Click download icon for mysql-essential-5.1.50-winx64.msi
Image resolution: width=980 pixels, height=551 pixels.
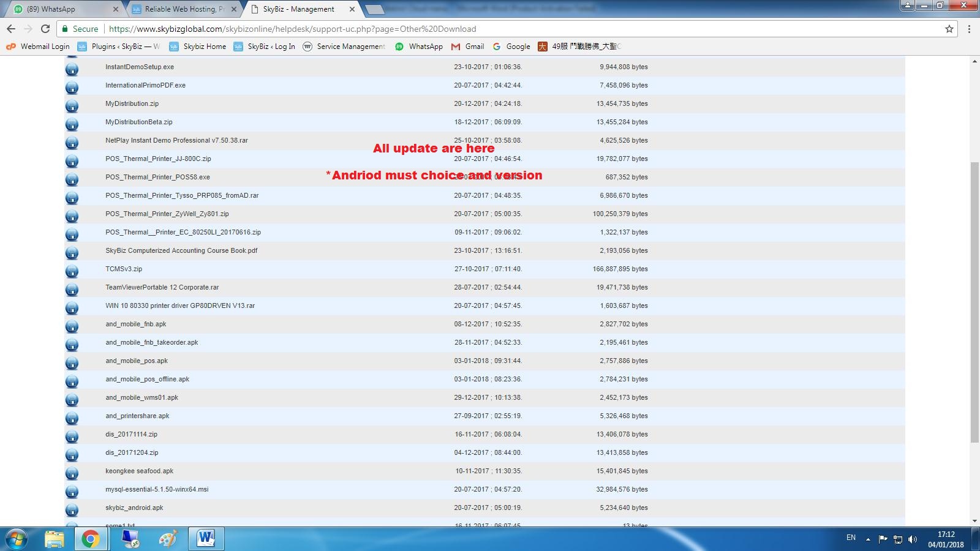pos(72,491)
